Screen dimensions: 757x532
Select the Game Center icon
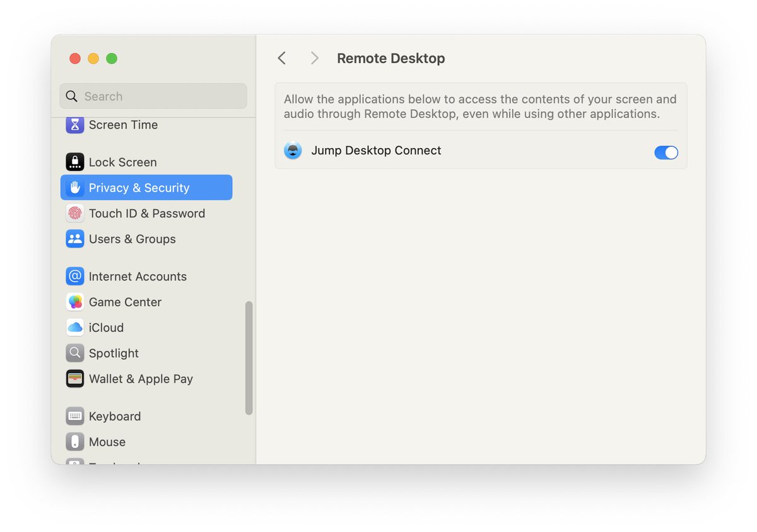(x=74, y=302)
